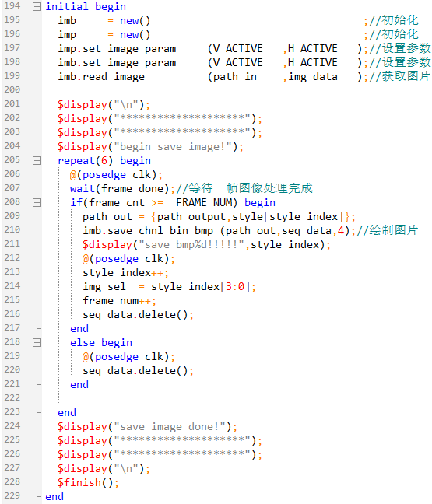This screenshot has height=504, width=432.
Task: Click the asterisk $display on line 202
Action: tap(160, 119)
